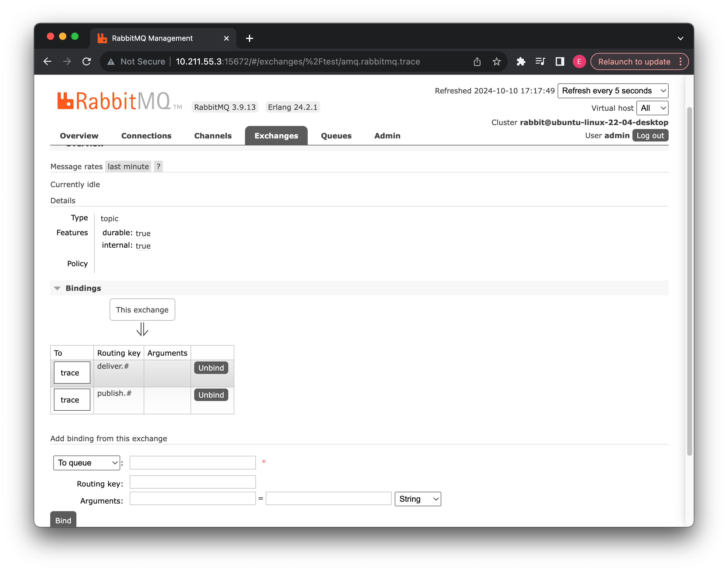Click the Routing key input field
The width and height of the screenshot is (728, 572).
pos(193,482)
